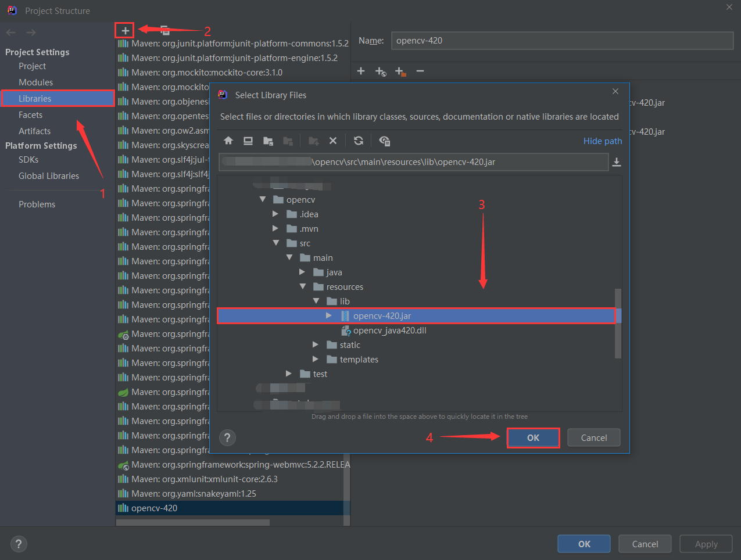Viewport: 741px width, 560px height.
Task: Click Cancel in Project Structure window
Action: [x=645, y=544]
